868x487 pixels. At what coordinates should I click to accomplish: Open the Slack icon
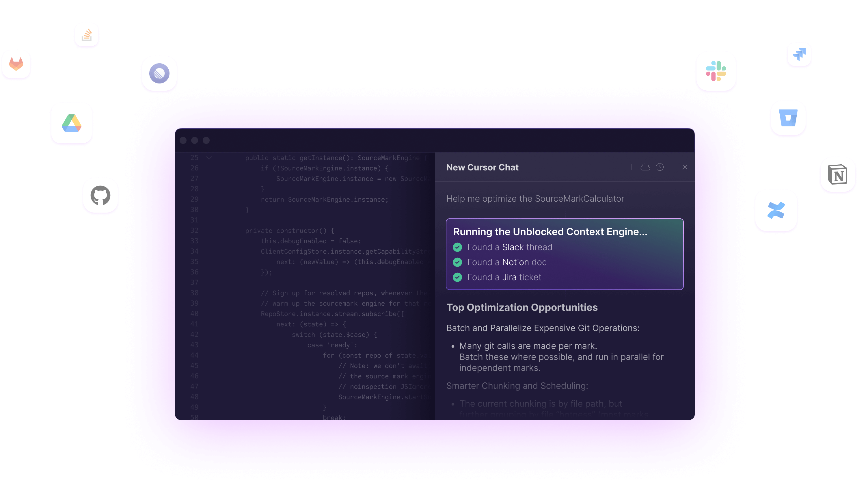coord(716,71)
